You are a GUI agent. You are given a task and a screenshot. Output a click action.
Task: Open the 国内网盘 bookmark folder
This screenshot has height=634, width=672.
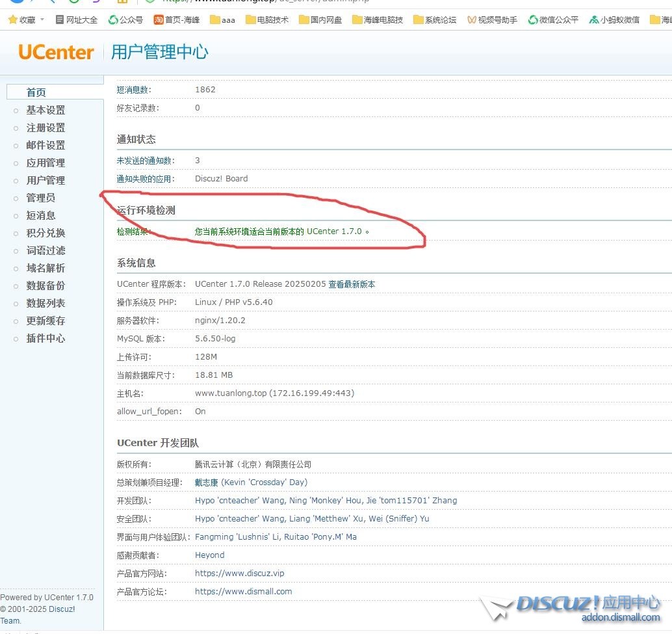[320, 20]
